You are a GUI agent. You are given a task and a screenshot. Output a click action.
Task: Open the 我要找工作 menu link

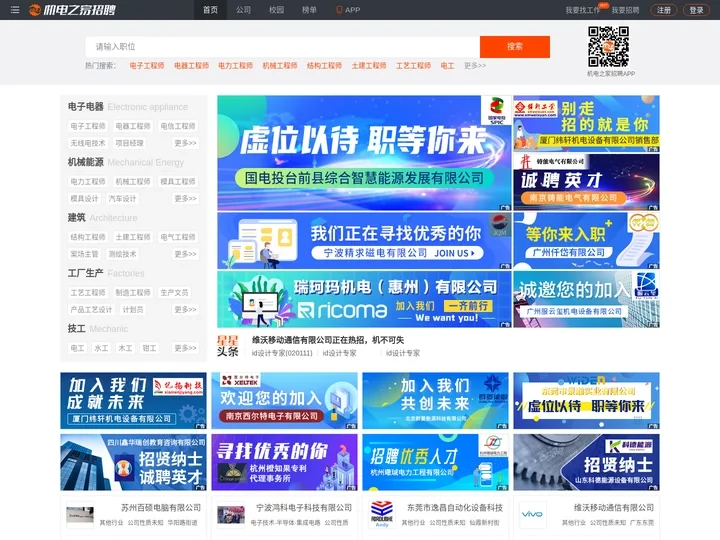pos(583,10)
